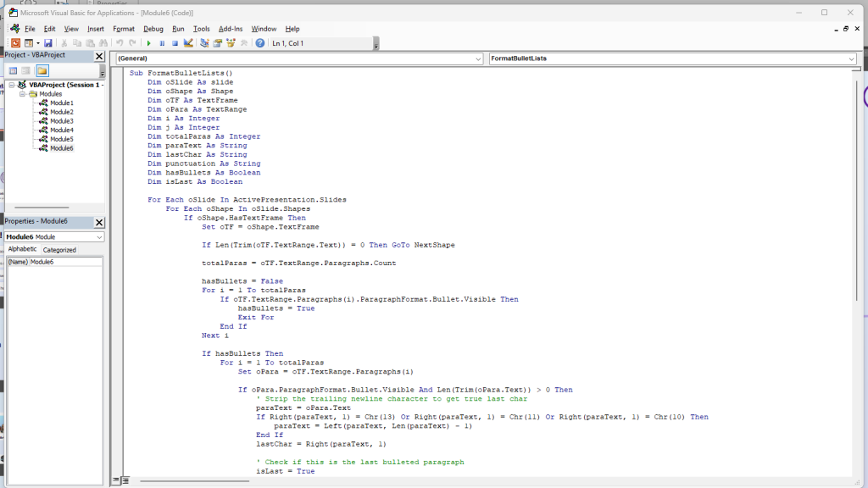Click the Undo arrow icon
Screen dimensions: 868x488
[119, 43]
